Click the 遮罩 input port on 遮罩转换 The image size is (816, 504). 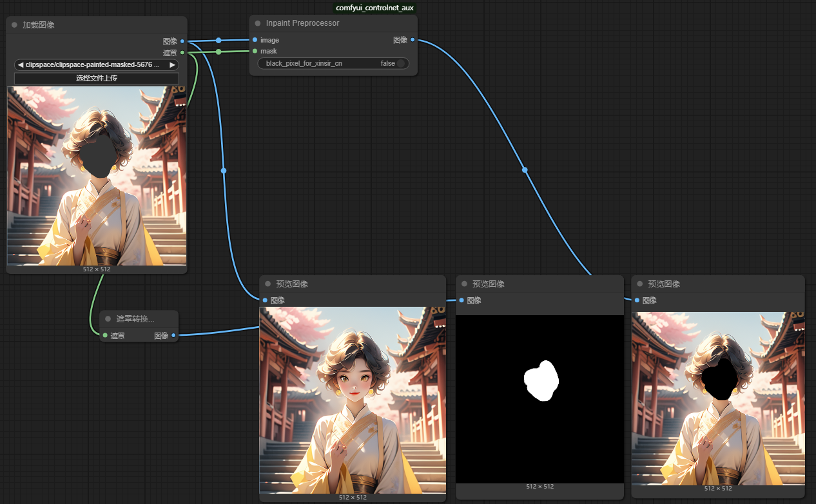point(105,335)
